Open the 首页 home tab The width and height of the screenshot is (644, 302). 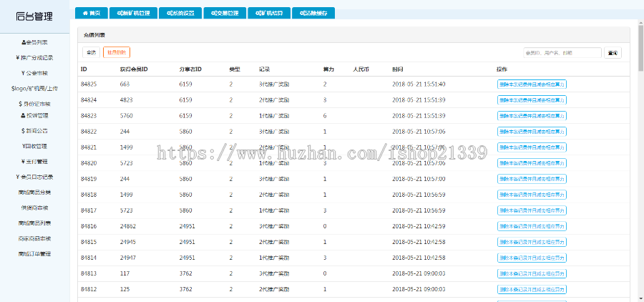[x=92, y=13]
